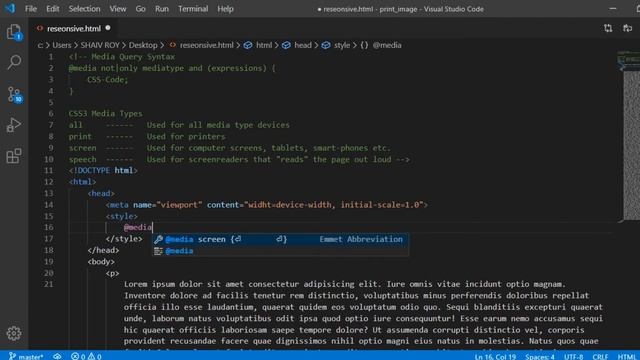The height and width of the screenshot is (360, 640).
Task: Click the html breadcrumb symbol
Action: tap(264, 45)
